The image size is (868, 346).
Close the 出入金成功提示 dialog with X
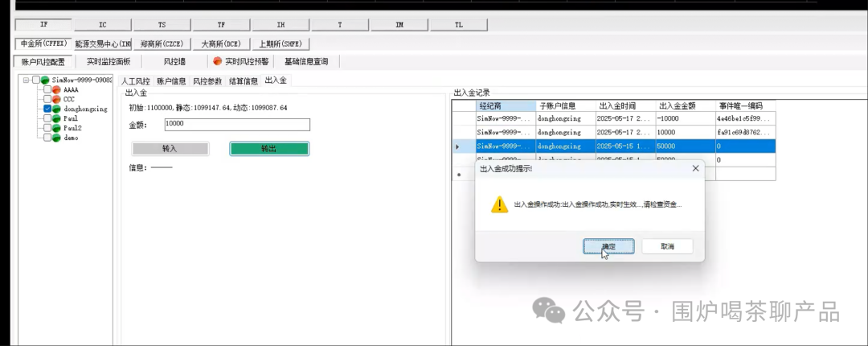click(x=695, y=169)
